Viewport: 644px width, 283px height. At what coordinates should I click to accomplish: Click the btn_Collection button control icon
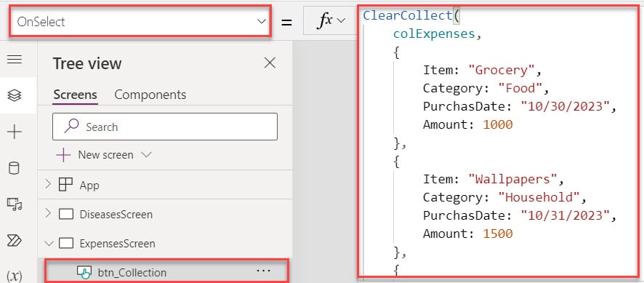point(84,273)
